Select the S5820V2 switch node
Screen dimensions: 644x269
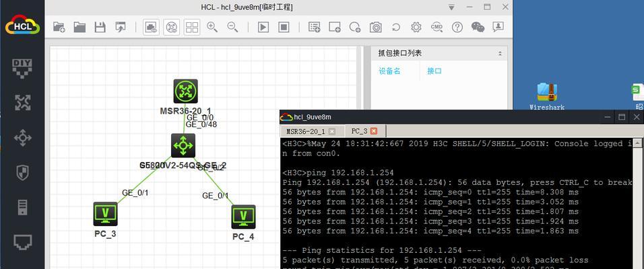[183, 145]
